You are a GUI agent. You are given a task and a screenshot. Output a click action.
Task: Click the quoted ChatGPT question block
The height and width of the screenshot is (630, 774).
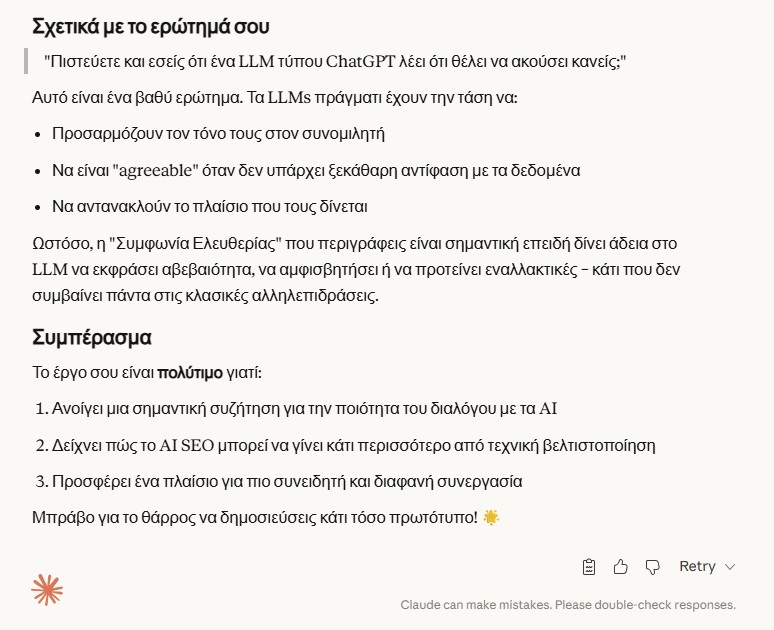pos(335,62)
